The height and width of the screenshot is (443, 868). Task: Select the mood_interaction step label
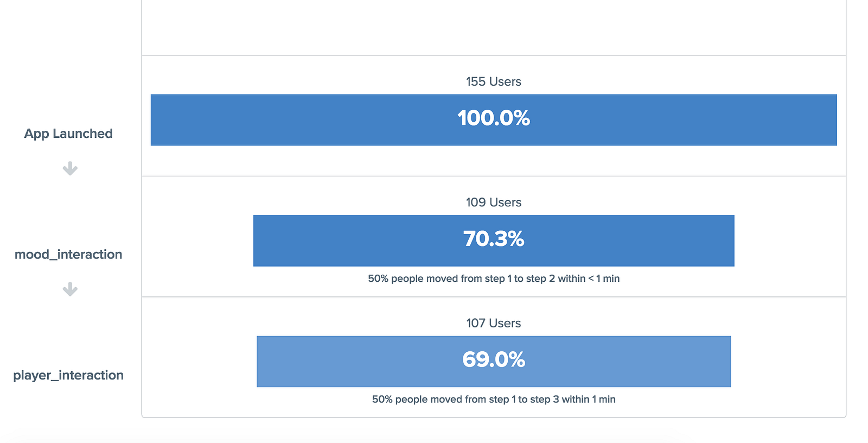[68, 255]
